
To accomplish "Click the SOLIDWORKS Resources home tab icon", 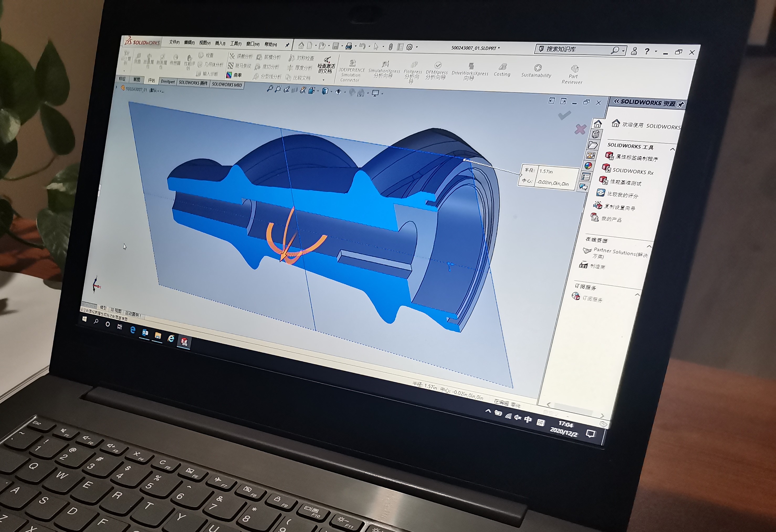I will 598,124.
